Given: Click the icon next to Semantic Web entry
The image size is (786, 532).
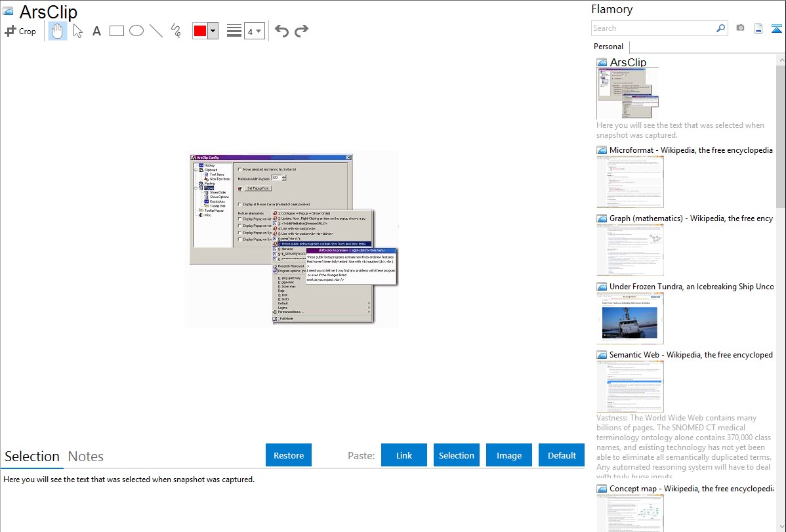Looking at the screenshot, I should (x=602, y=354).
